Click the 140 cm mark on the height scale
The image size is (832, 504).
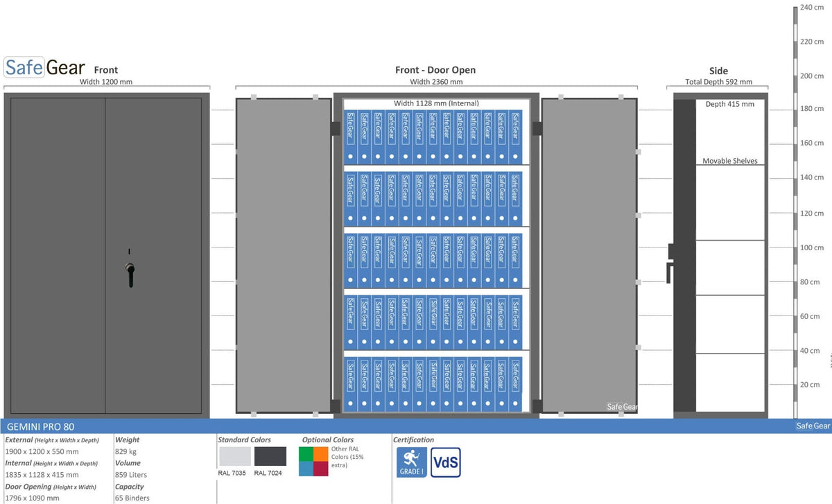[x=812, y=177]
